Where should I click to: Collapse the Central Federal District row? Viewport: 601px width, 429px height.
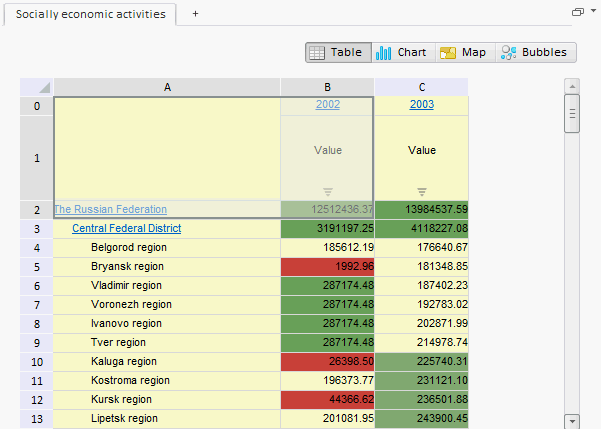126,228
